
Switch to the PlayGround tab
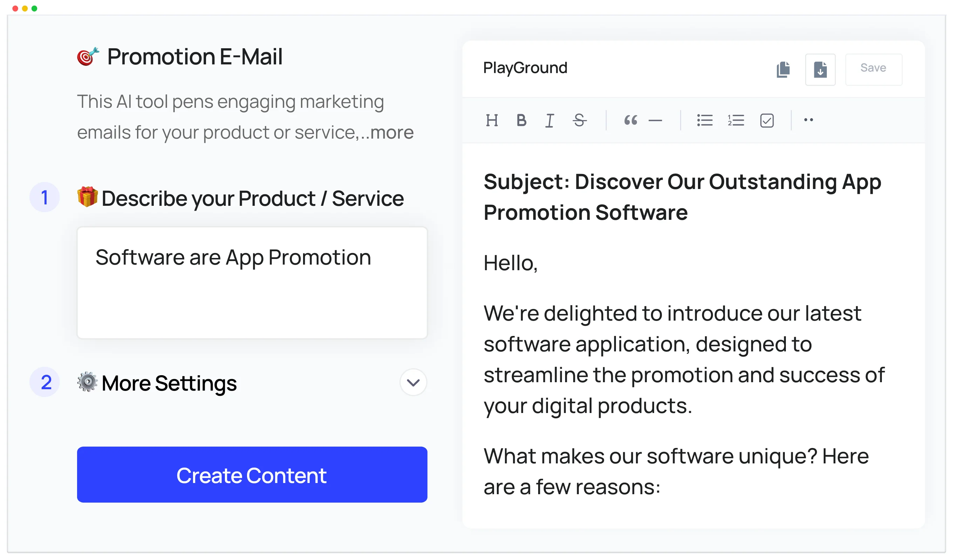[x=525, y=68]
